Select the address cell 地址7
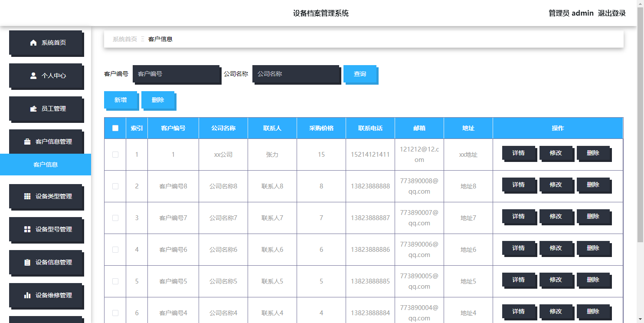Screen dimensions: 644x323 click(x=468, y=218)
